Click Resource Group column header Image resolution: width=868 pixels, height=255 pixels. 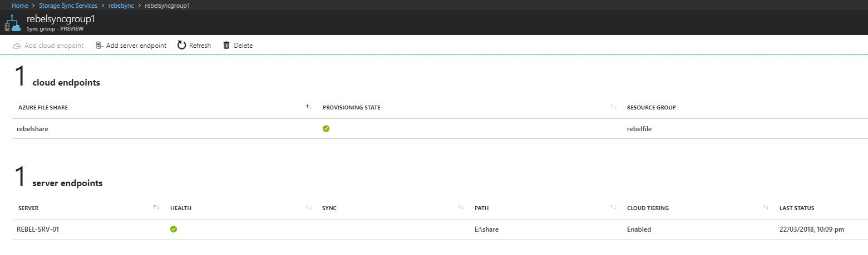652,107
